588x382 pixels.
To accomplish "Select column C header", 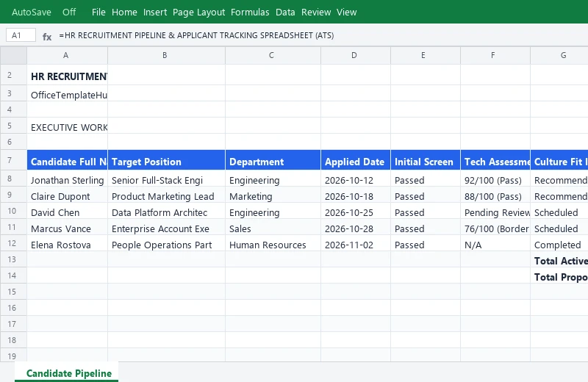I will [x=273, y=56].
